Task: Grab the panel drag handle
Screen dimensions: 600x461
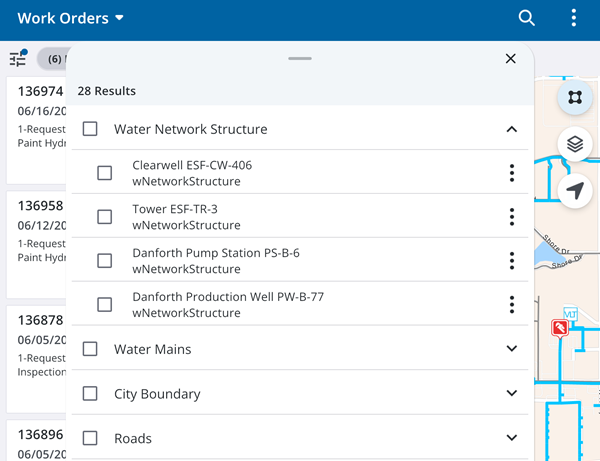Action: click(300, 59)
